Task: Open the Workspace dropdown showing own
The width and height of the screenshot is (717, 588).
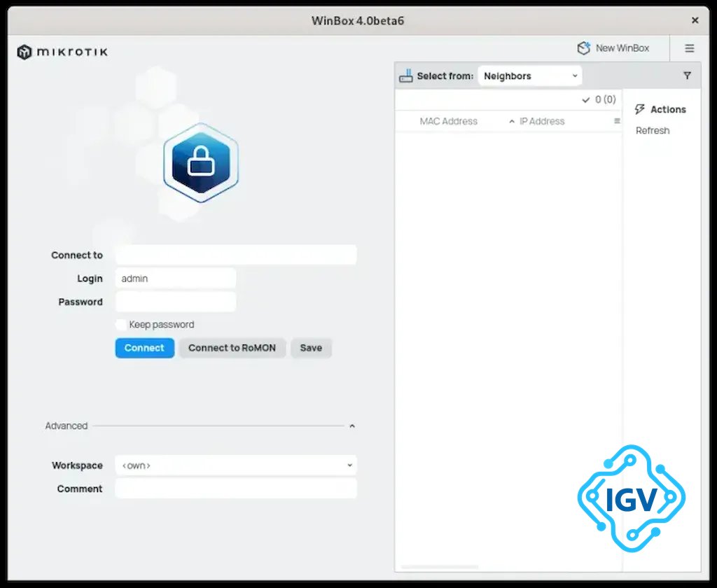Action: click(x=236, y=465)
